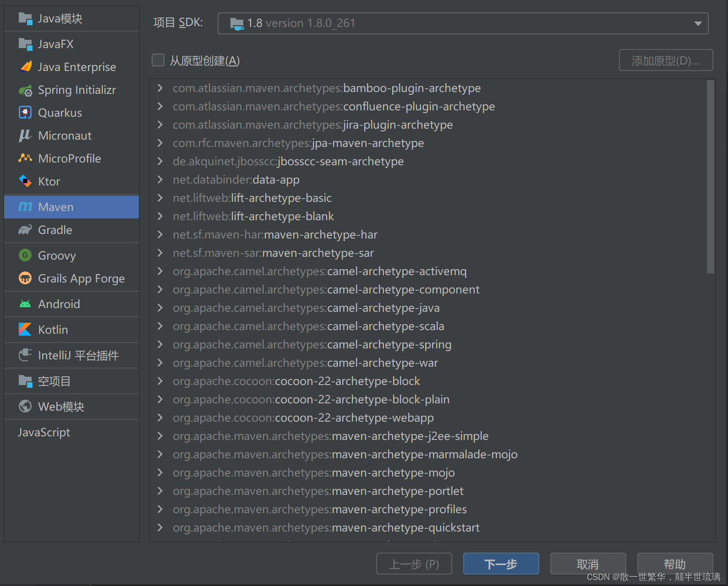728x586 pixels.
Task: Open the 项目 SDK dropdown arrow
Action: [x=698, y=23]
